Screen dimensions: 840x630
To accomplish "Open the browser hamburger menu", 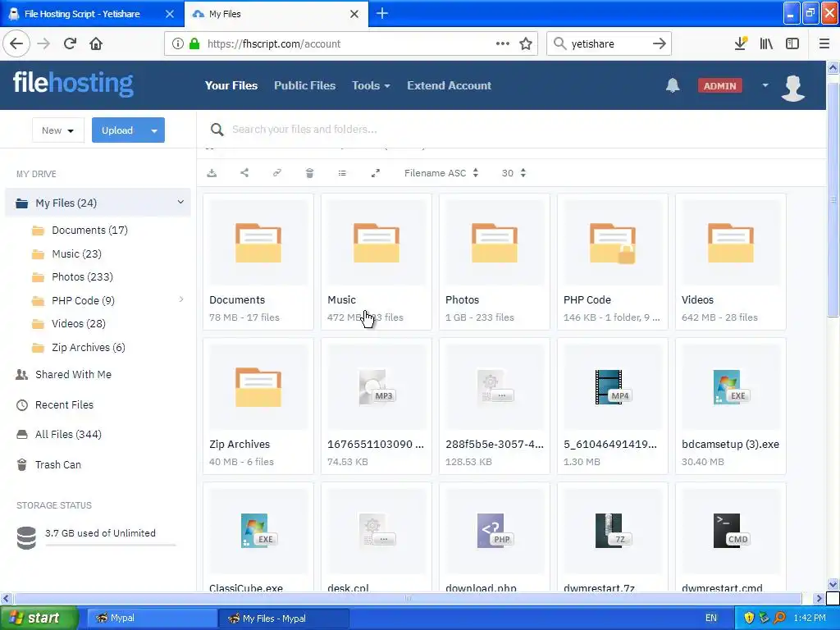I will point(824,43).
